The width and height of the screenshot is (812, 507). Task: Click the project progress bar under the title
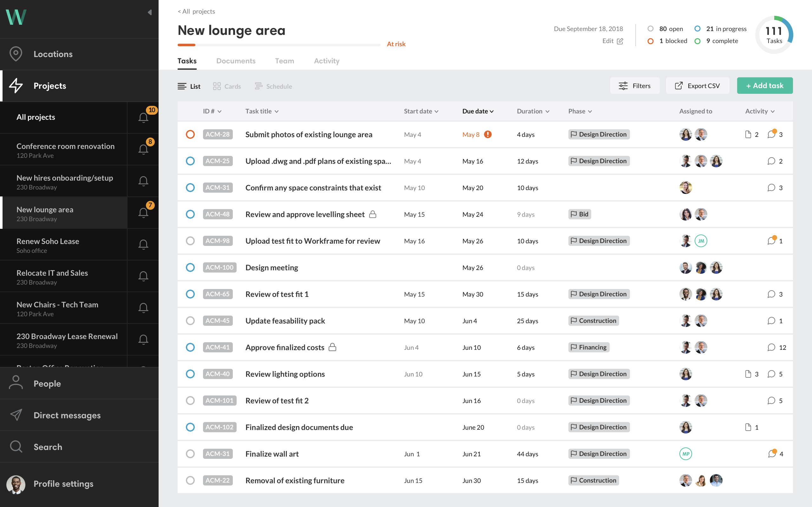(278, 45)
